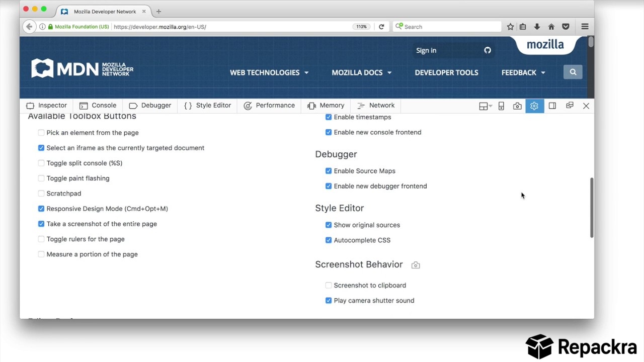Screen dimensions: 644x362
Task: Click the mozilla tab link
Action: tap(545, 45)
